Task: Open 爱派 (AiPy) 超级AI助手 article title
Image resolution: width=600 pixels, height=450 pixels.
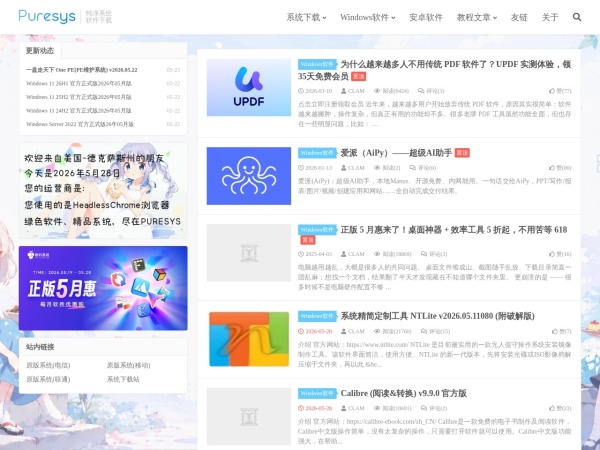Action: (x=396, y=153)
